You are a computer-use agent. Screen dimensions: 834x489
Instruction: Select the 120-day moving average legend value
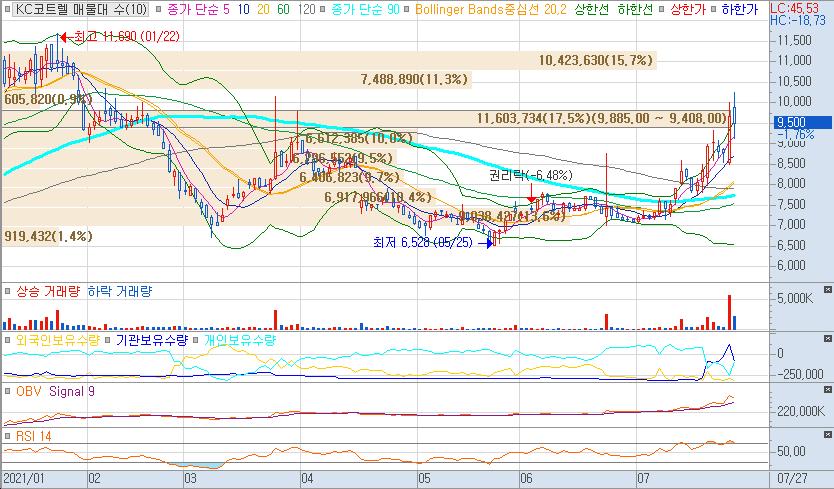[x=306, y=9]
